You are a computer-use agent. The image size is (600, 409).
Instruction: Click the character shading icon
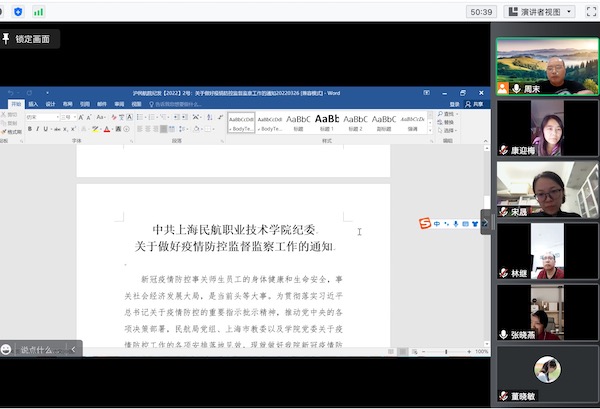pos(118,129)
